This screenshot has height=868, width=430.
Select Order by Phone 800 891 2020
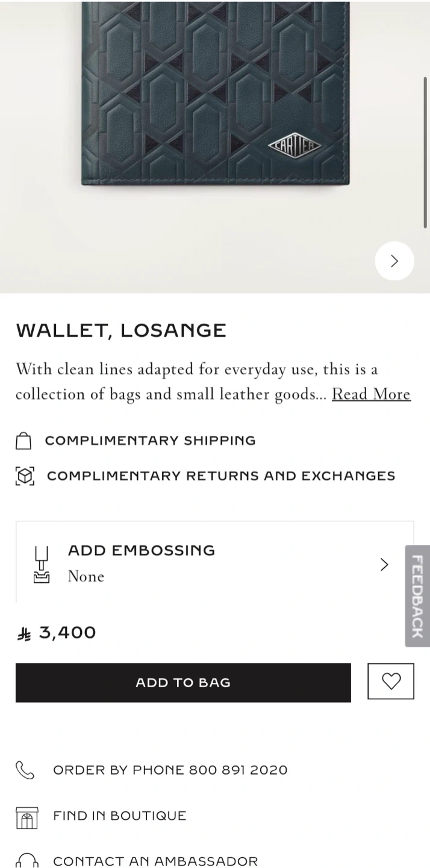170,770
